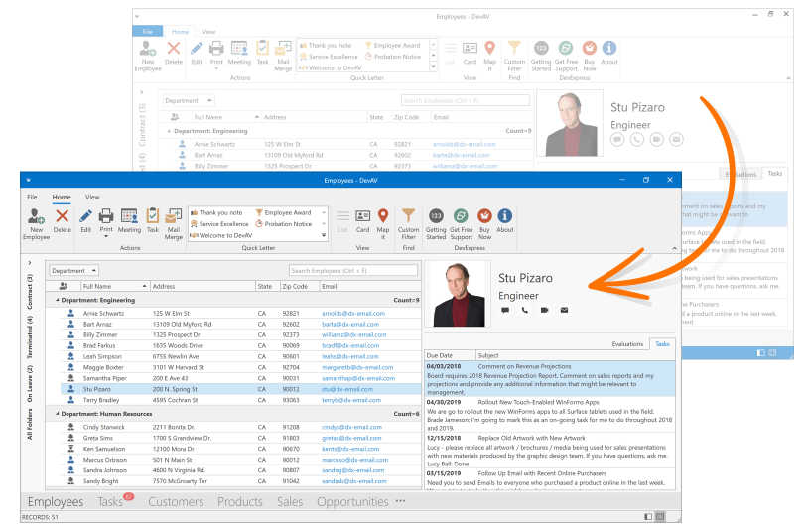The height and width of the screenshot is (532, 808).
Task: Collapse Department: Engineering group in front window
Action: point(58,300)
